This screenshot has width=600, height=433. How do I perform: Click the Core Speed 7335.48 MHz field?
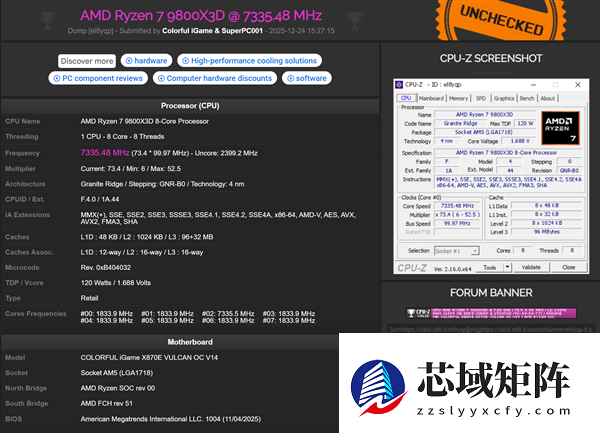[x=457, y=206]
